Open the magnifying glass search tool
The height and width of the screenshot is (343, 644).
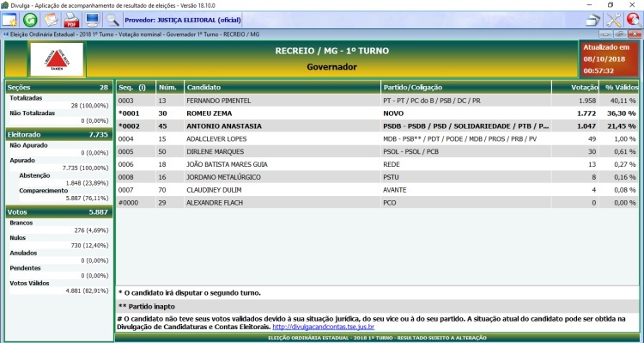[x=112, y=20]
